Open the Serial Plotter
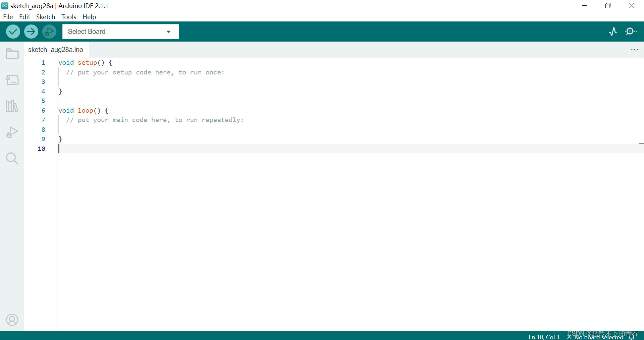 pyautogui.click(x=613, y=32)
